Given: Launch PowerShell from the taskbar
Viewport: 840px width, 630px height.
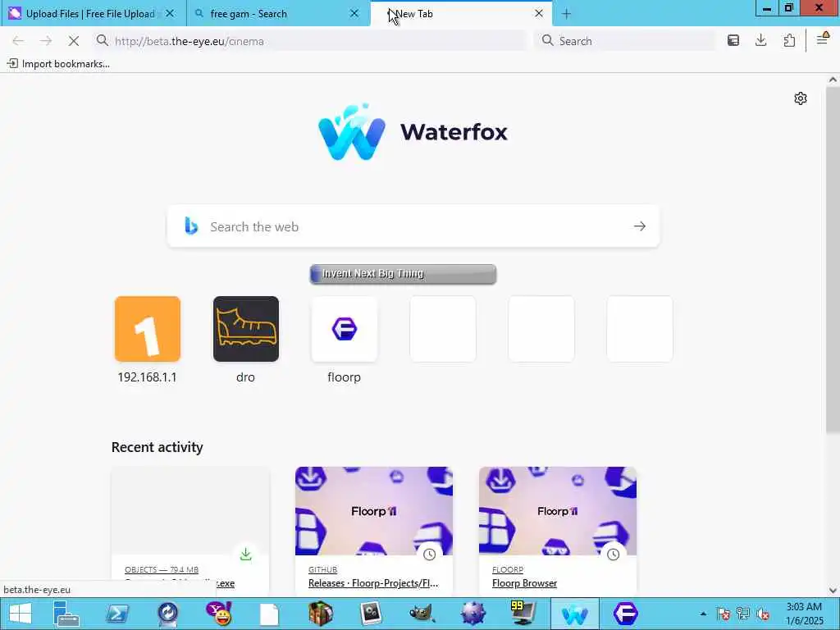Looking at the screenshot, I should (x=117, y=614).
